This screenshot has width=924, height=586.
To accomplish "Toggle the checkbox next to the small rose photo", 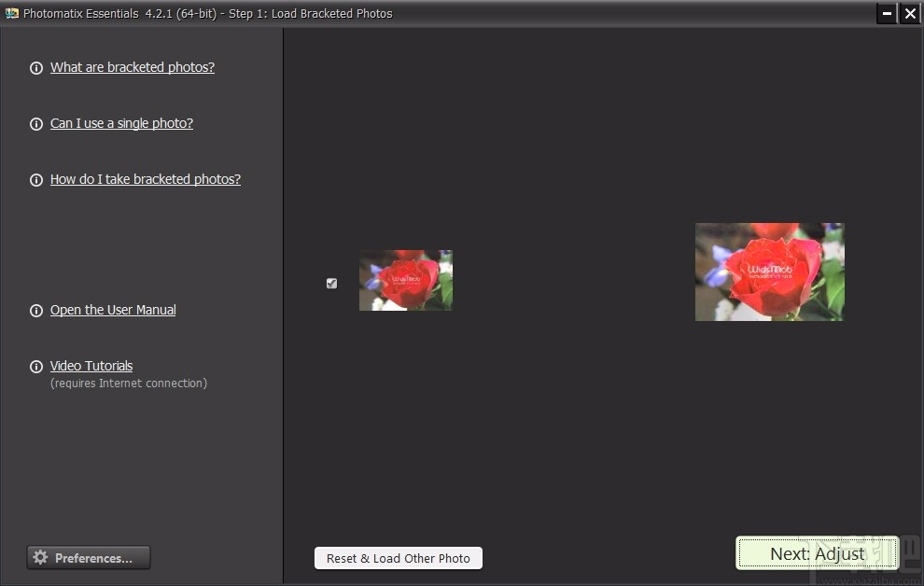I will coord(331,283).
